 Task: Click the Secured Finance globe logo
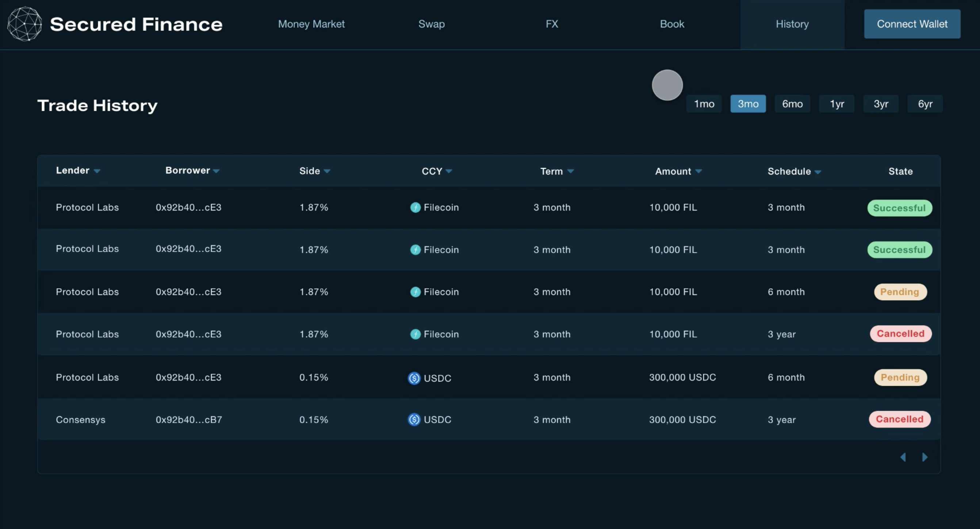[x=25, y=24]
